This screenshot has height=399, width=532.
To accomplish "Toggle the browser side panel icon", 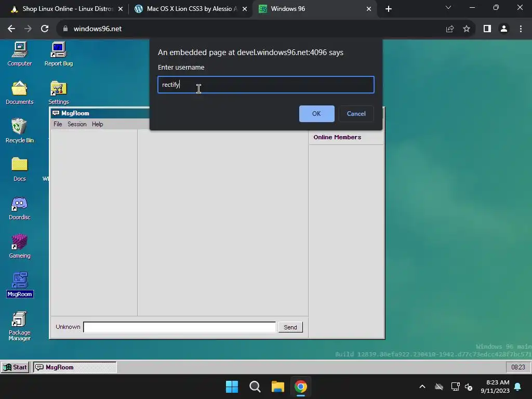I will (487, 29).
